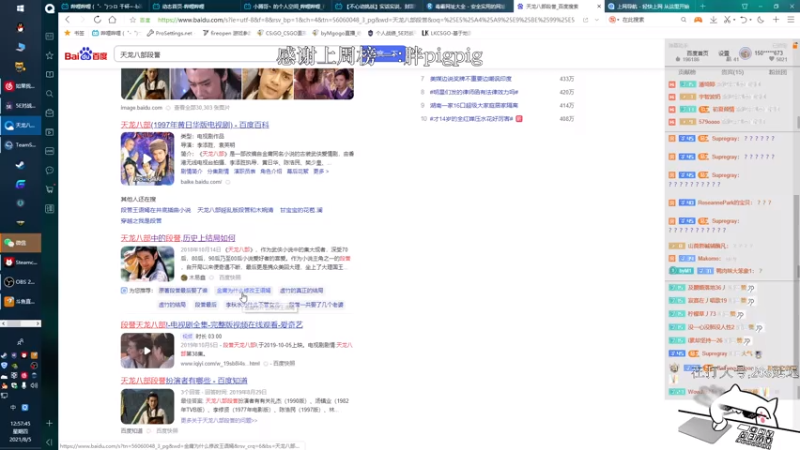Click 百度首页 in the top right
The width and height of the screenshot is (800, 450).
697,53
